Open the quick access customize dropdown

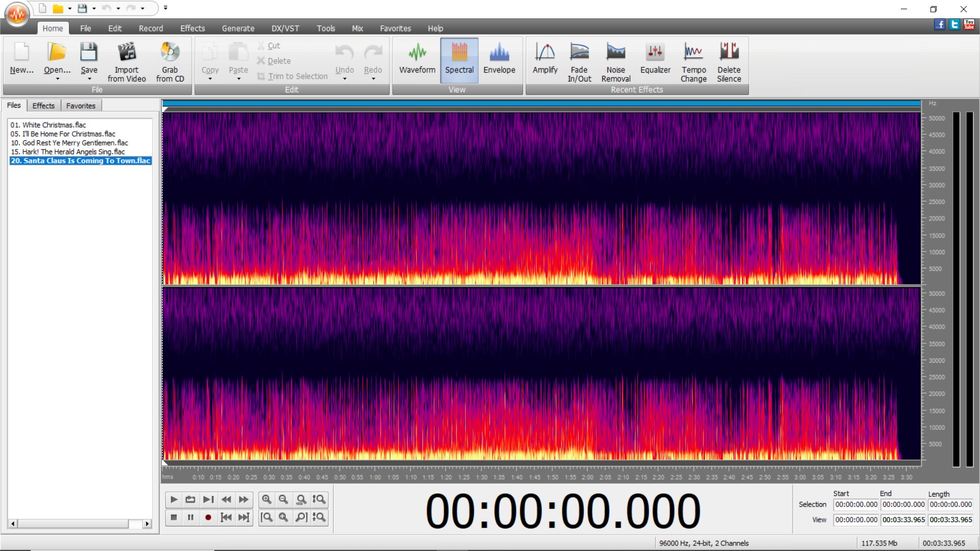click(165, 8)
